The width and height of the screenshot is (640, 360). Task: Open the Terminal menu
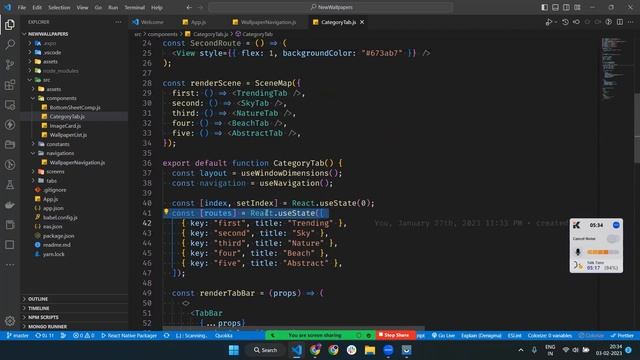(135, 7)
